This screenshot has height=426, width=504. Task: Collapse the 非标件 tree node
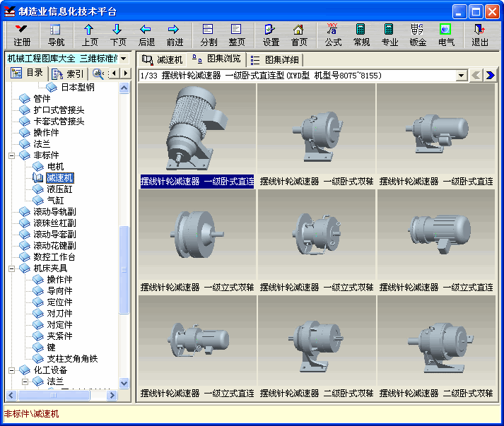click(x=13, y=155)
